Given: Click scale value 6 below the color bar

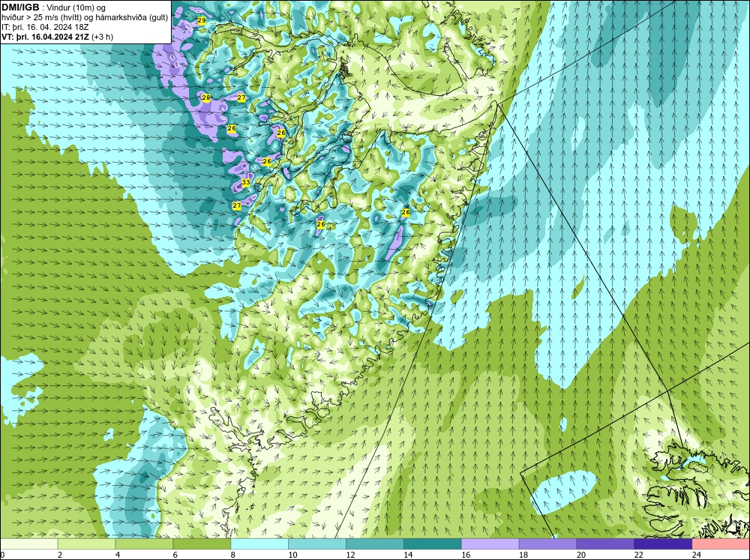Looking at the screenshot, I should tap(175, 555).
